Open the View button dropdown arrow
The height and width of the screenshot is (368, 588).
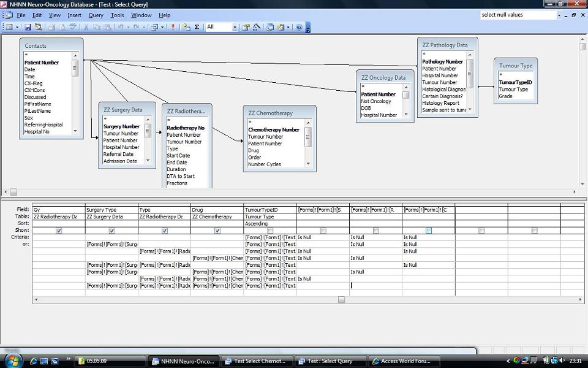point(17,27)
